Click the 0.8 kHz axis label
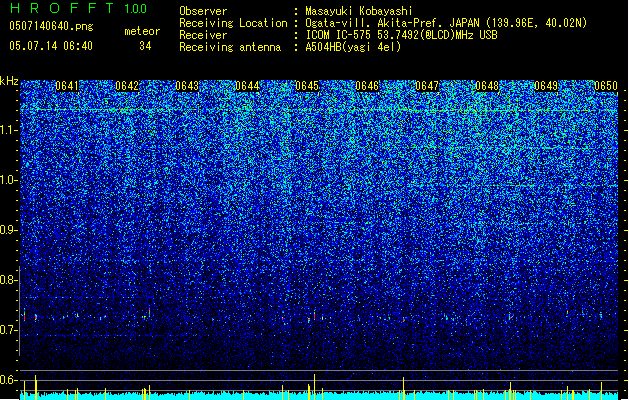Viewport: 629px width, 400px height. [8, 280]
